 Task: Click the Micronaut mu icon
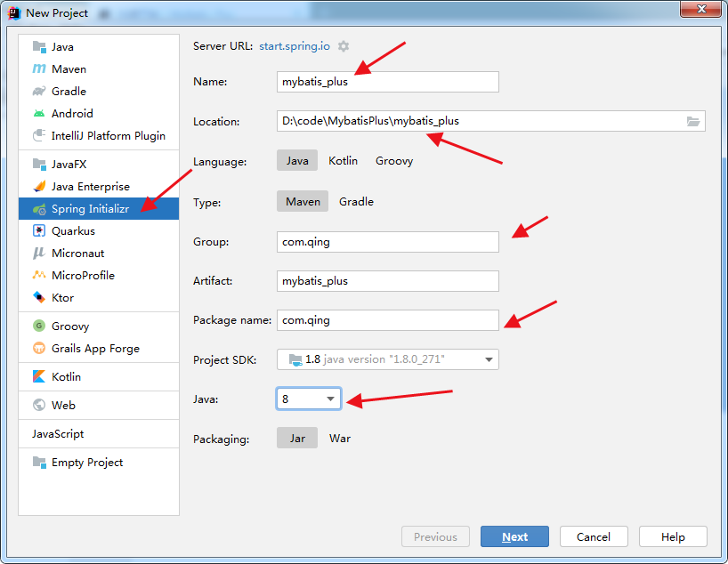(x=39, y=253)
